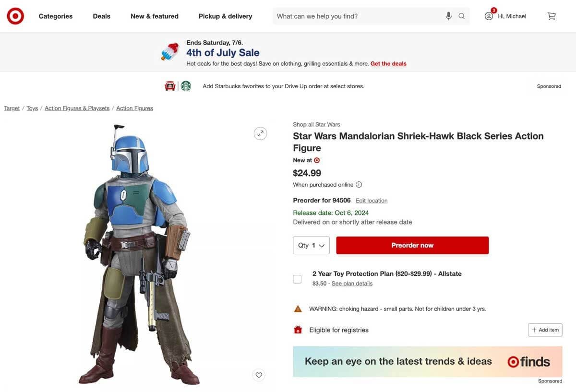Click the 'Add item' registry button
Image resolution: width=576 pixels, height=392 pixels.
545,330
